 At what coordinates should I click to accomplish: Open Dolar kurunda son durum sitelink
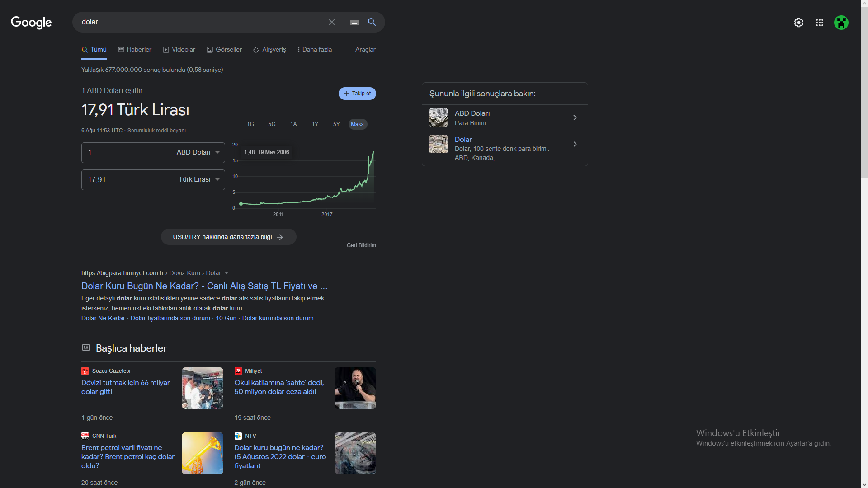click(278, 319)
